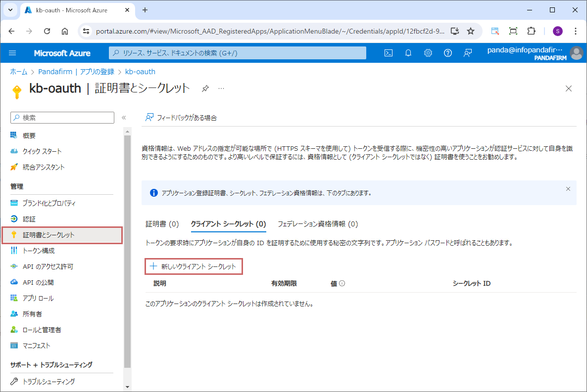Collapse the left sidebar menu

point(124,118)
